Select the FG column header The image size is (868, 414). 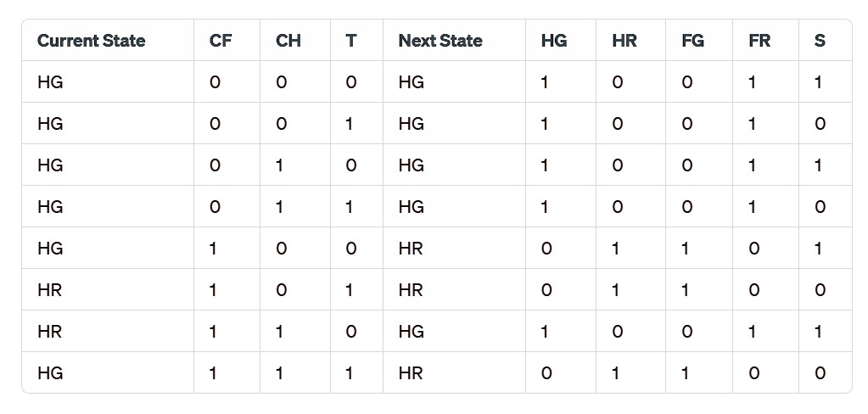(692, 41)
